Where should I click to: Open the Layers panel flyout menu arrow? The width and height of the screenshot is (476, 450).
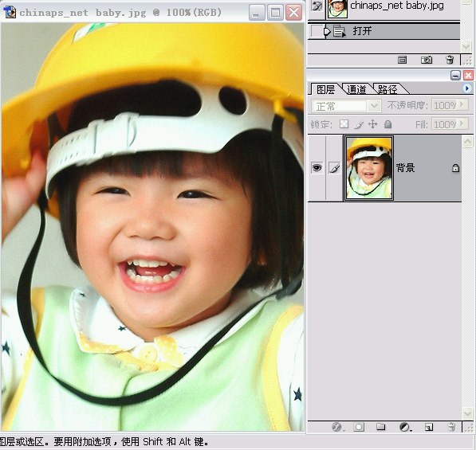[x=467, y=88]
